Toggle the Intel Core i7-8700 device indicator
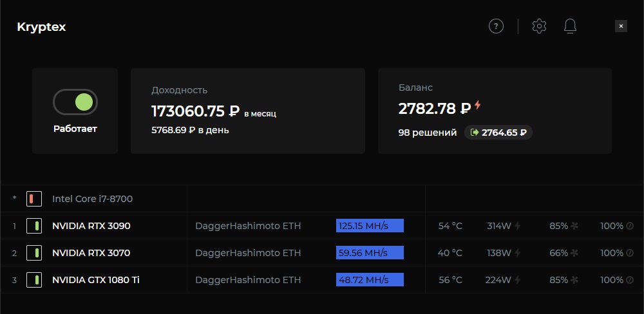Viewport: 644px width, 314px height. click(x=34, y=199)
